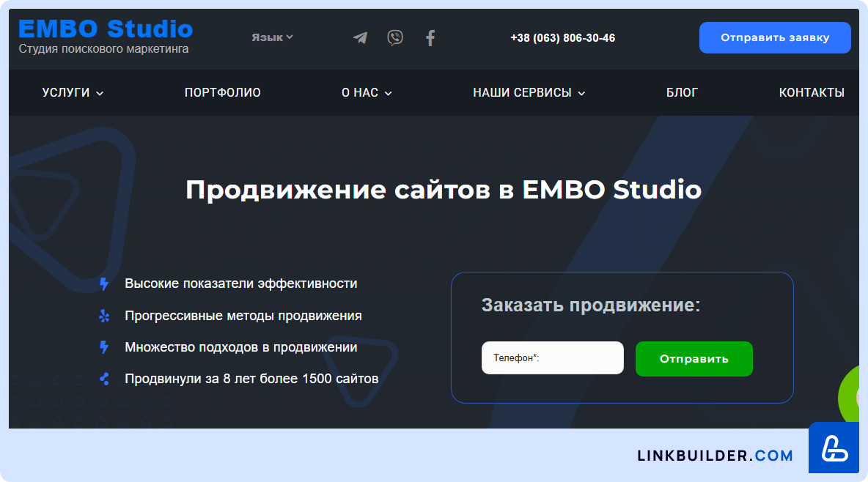This screenshot has height=482, width=868.
Task: Open the Facebook icon link
Action: pos(430,37)
